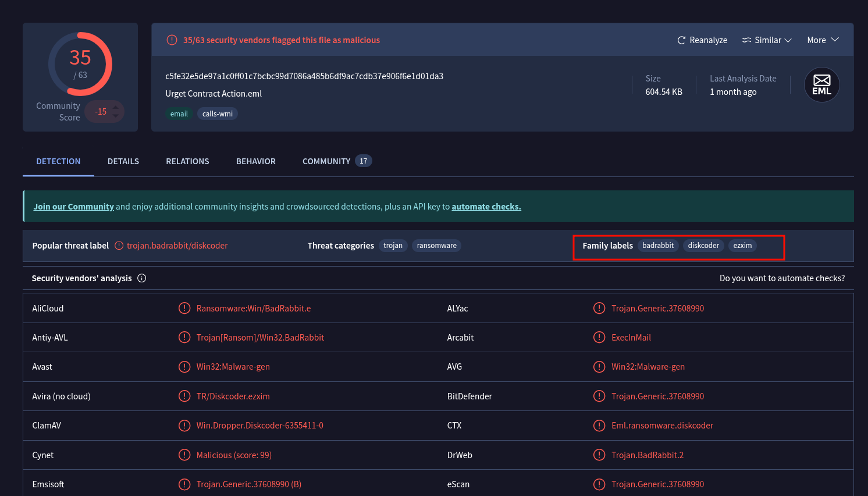Image resolution: width=868 pixels, height=496 pixels.
Task: Downvote the community score arrow
Action: (x=116, y=116)
